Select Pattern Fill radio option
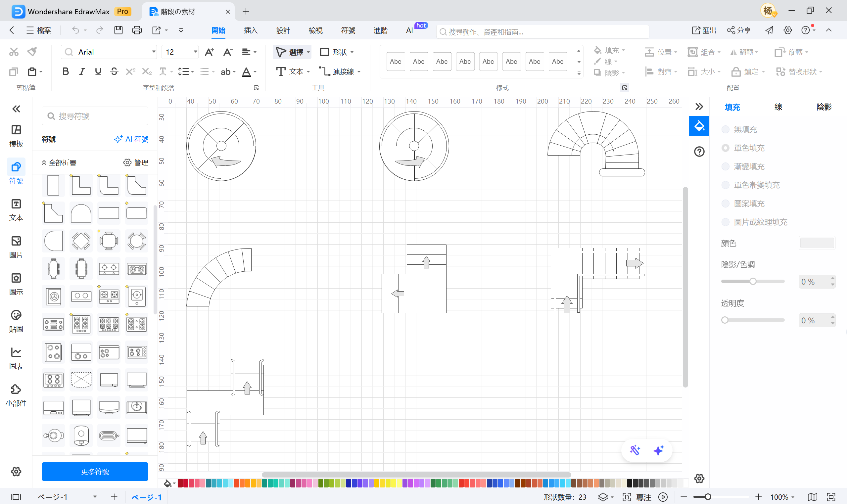Screen dimensions: 847x504 (726, 204)
